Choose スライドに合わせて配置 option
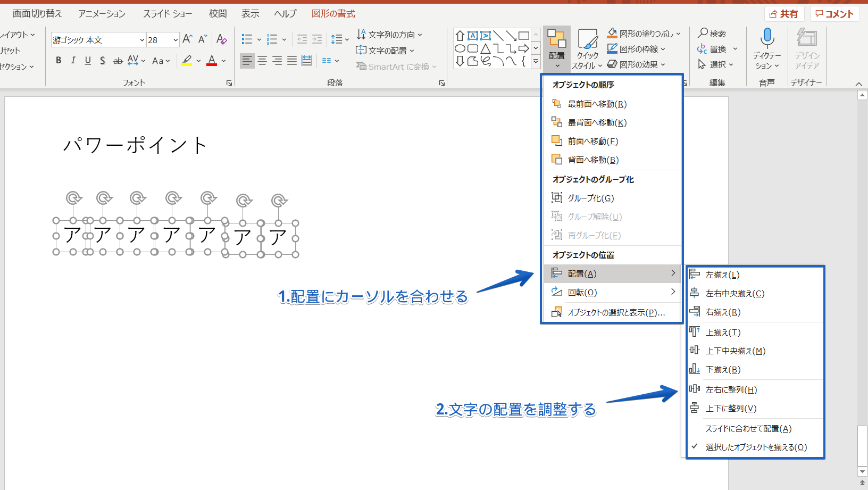The image size is (868, 490). 755,428
